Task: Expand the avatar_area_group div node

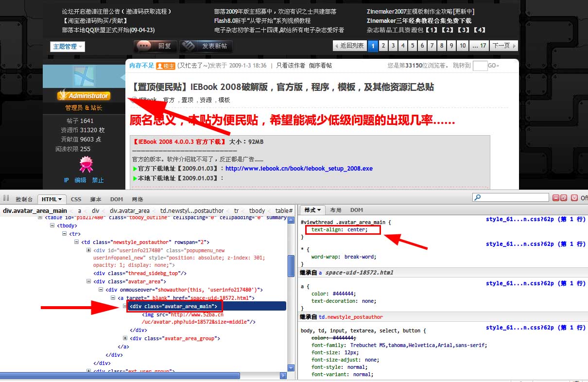Action: coord(125,338)
